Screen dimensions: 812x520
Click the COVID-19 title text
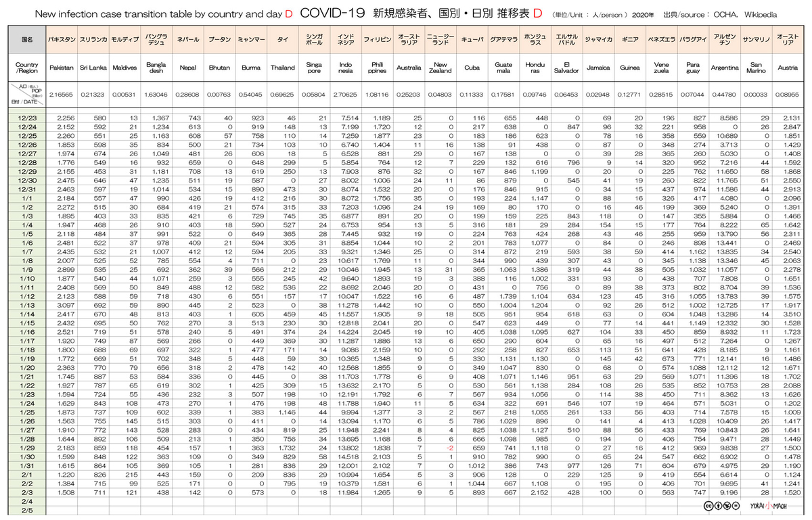(332, 12)
